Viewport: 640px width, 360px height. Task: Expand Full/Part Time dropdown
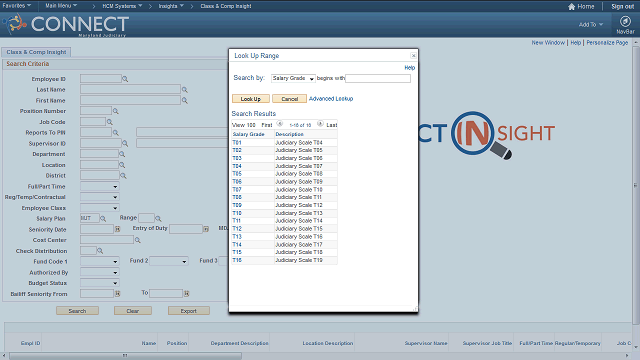tap(100, 187)
